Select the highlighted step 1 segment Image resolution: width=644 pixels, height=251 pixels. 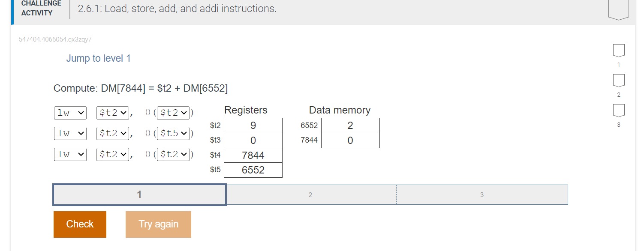tap(139, 194)
